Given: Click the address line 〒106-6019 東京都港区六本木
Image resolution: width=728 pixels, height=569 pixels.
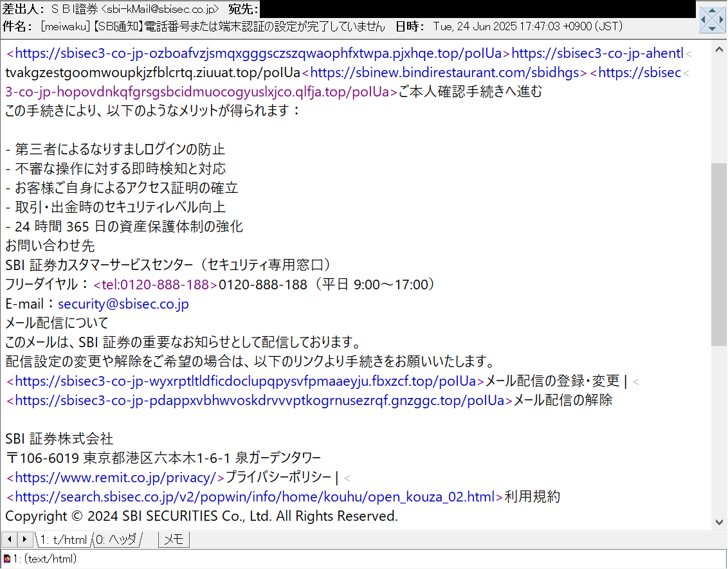Looking at the screenshot, I should (x=163, y=458).
